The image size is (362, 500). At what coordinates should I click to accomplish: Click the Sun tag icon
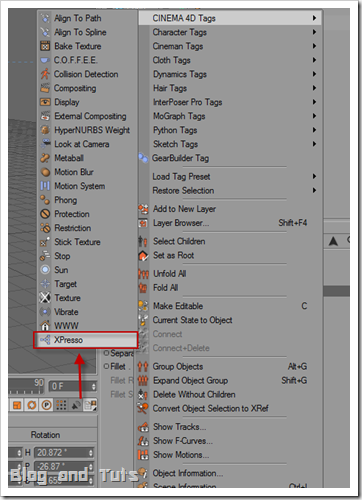click(x=45, y=270)
